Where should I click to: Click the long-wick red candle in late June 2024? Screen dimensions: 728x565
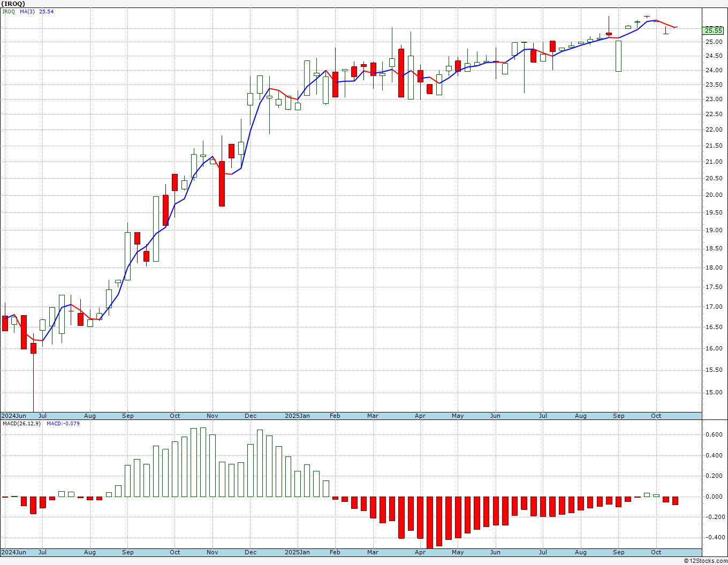coord(33,372)
